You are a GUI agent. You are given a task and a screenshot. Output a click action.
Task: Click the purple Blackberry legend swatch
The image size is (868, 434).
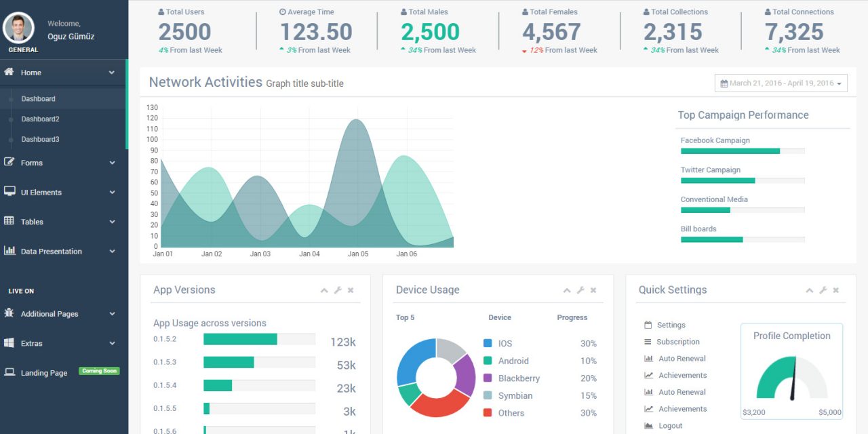click(488, 378)
